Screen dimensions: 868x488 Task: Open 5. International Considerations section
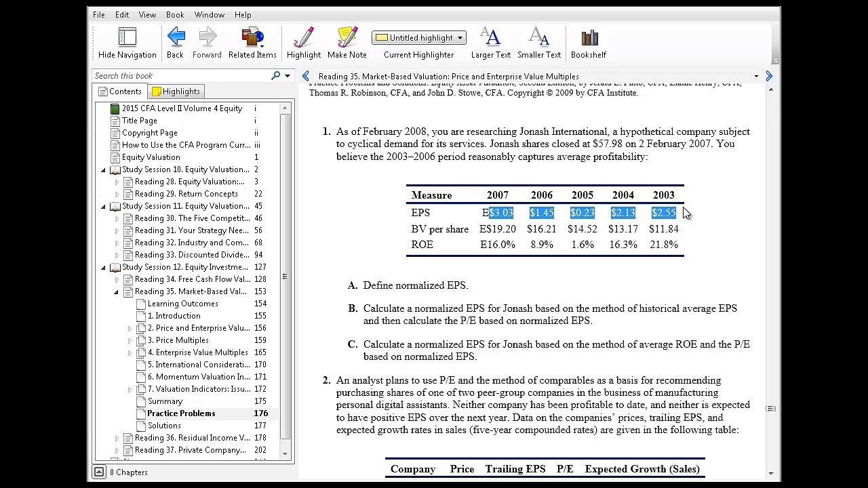[199, 365]
